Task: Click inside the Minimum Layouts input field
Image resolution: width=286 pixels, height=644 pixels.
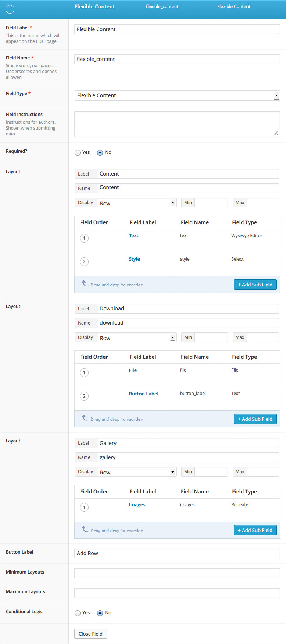Action: [x=177, y=573]
